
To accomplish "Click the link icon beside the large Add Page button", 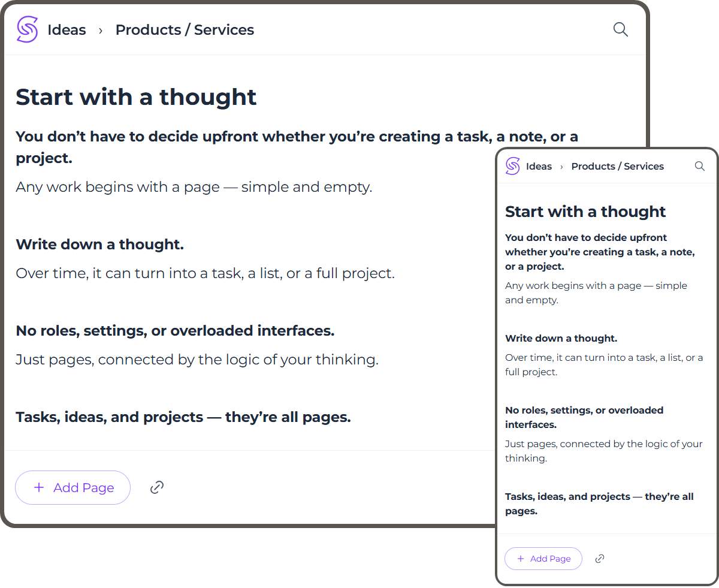I will click(157, 487).
